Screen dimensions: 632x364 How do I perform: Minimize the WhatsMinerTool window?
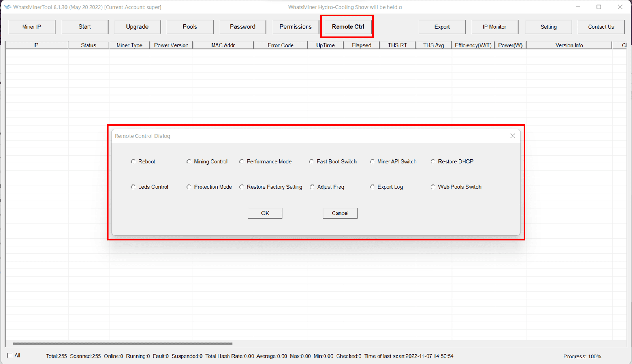[578, 7]
